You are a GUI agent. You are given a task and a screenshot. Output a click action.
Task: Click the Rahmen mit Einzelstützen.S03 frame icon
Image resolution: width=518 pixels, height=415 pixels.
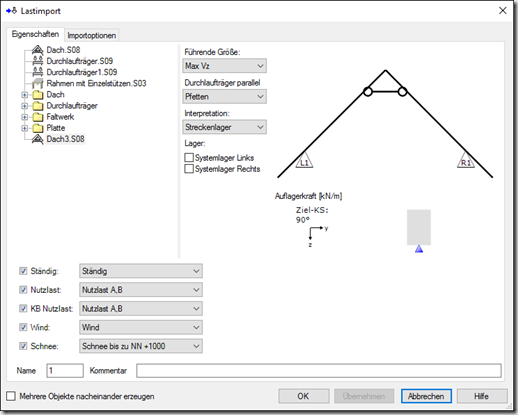(x=38, y=83)
